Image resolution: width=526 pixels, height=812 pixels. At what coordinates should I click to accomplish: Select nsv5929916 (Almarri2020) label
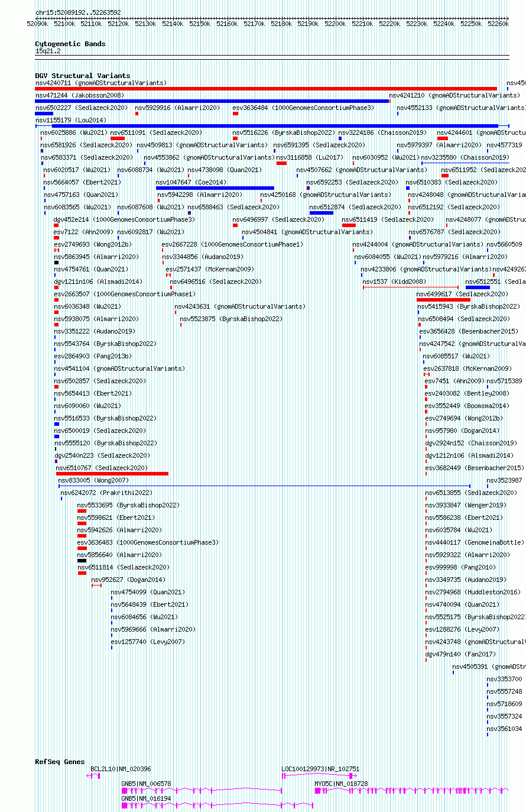point(177,108)
